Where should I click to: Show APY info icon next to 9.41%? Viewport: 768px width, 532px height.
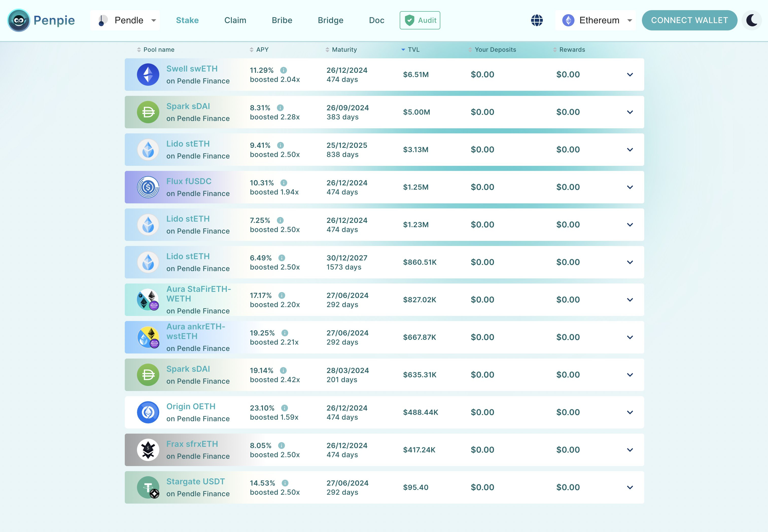tap(281, 145)
